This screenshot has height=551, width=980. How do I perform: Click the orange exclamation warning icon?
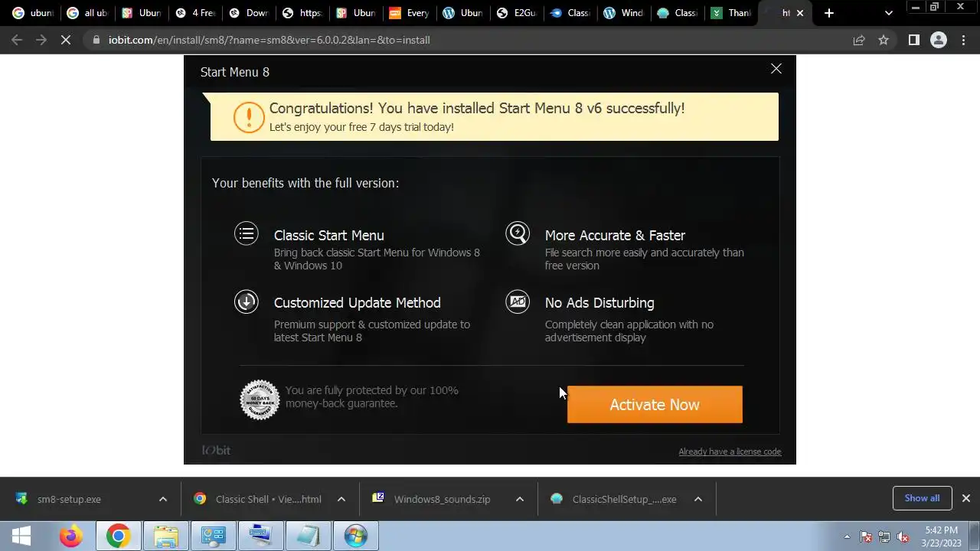coord(249,117)
